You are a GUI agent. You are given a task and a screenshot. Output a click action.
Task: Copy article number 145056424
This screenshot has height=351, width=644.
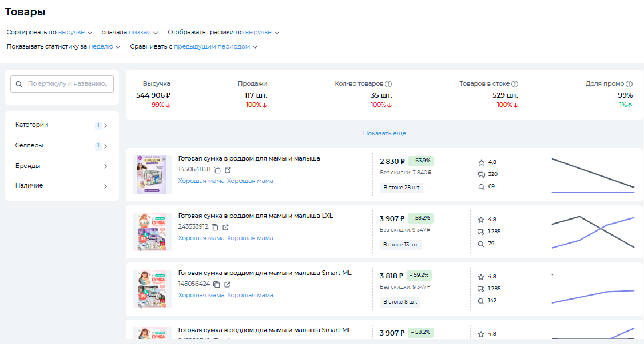click(217, 284)
